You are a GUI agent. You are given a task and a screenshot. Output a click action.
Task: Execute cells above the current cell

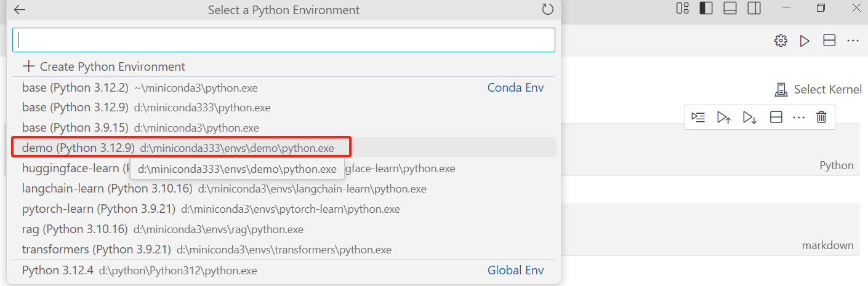[724, 117]
